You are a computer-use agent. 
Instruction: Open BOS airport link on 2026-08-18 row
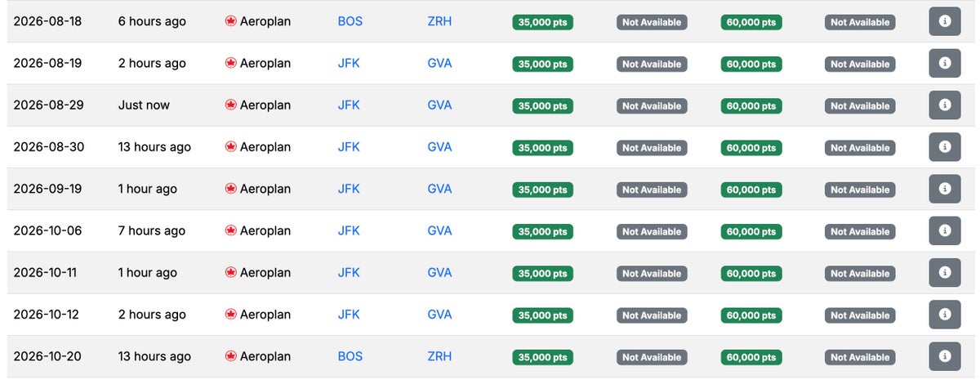coord(350,21)
